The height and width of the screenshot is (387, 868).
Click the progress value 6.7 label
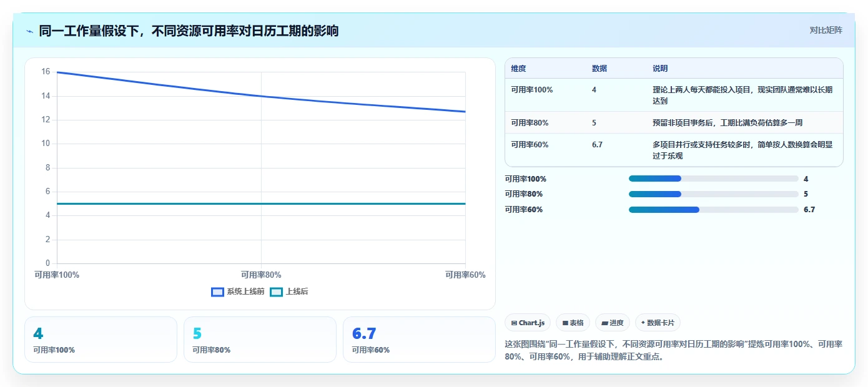tap(809, 210)
